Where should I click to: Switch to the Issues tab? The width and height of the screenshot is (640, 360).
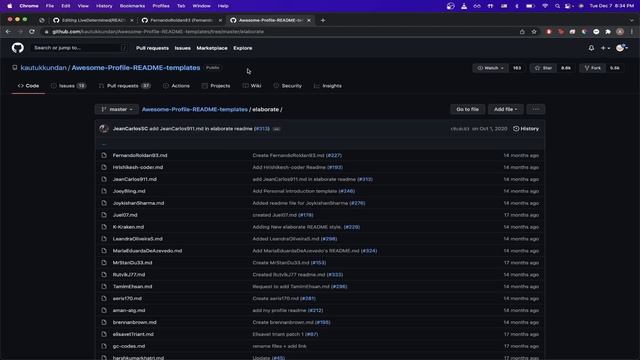tap(68, 86)
